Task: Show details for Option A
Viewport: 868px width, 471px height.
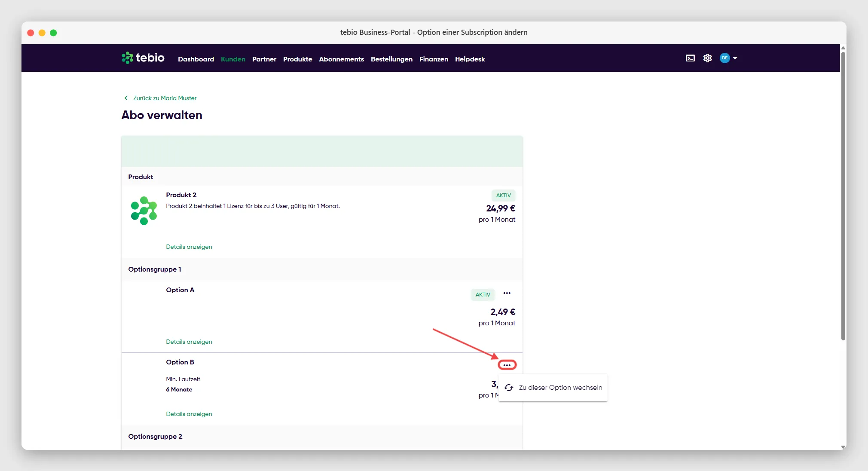Action: 189,342
